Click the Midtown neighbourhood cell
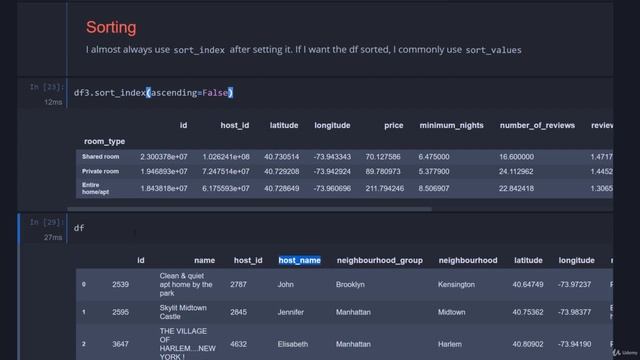640x360 pixels. 451,312
